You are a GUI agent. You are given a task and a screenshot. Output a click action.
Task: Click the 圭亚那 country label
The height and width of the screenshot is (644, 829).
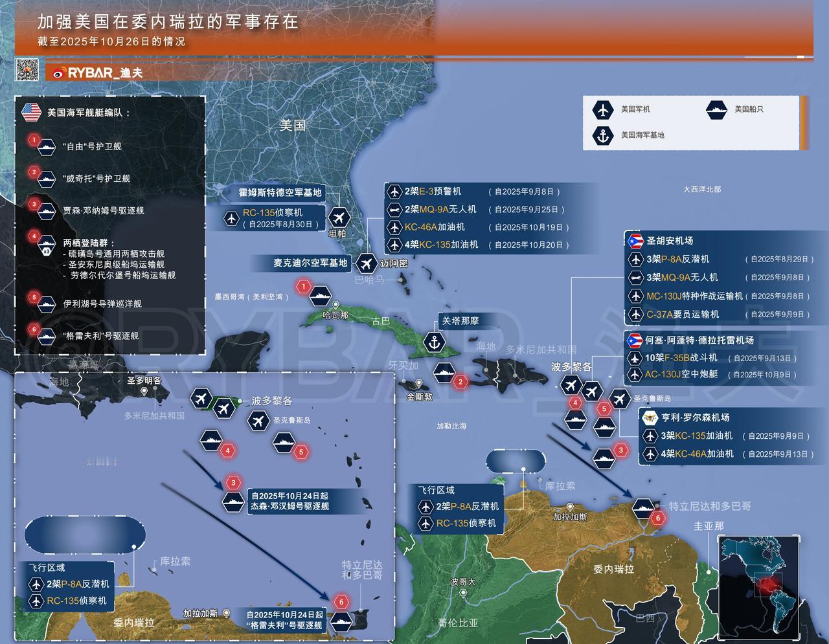[709, 526]
